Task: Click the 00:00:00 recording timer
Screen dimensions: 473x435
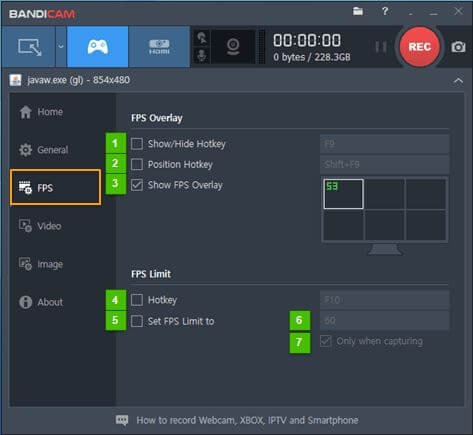Action: click(307, 41)
